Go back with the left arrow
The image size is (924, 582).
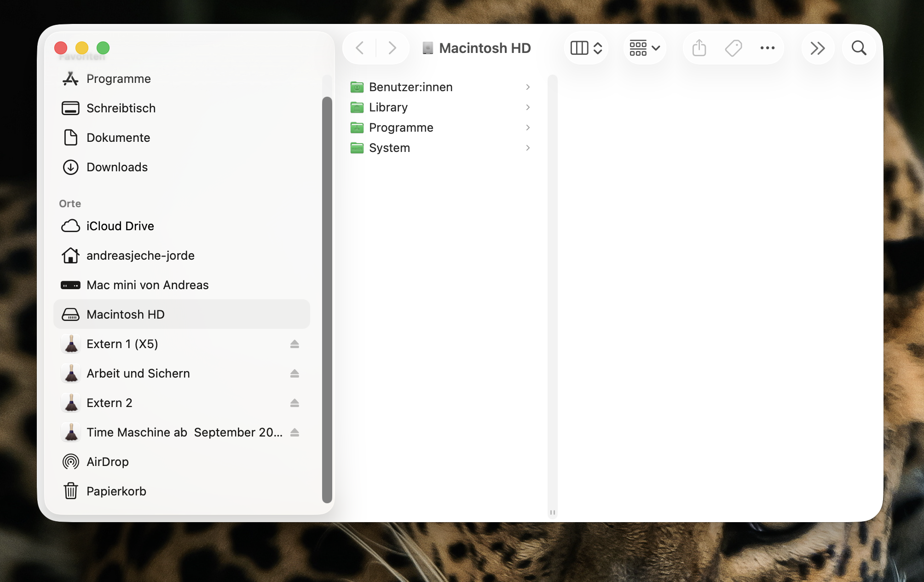coord(360,48)
